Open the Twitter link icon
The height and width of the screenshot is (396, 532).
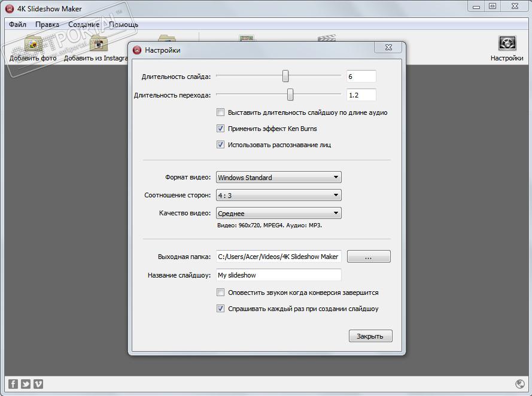coord(26,384)
